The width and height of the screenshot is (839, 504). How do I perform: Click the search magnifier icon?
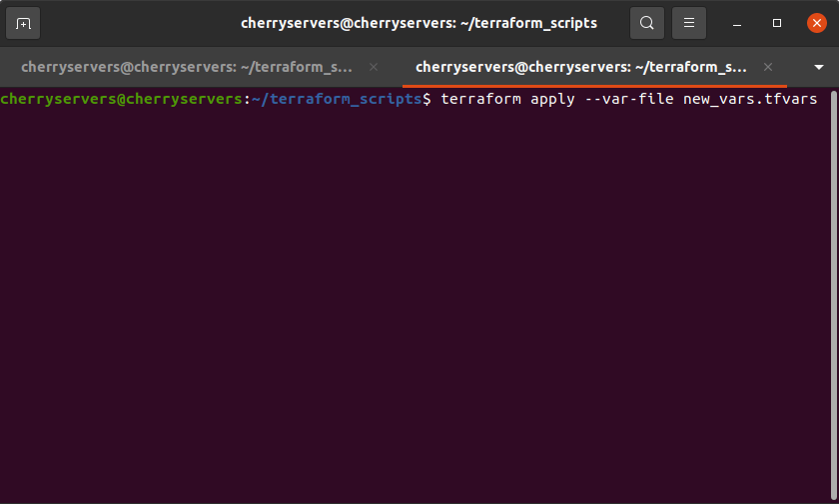click(x=647, y=23)
